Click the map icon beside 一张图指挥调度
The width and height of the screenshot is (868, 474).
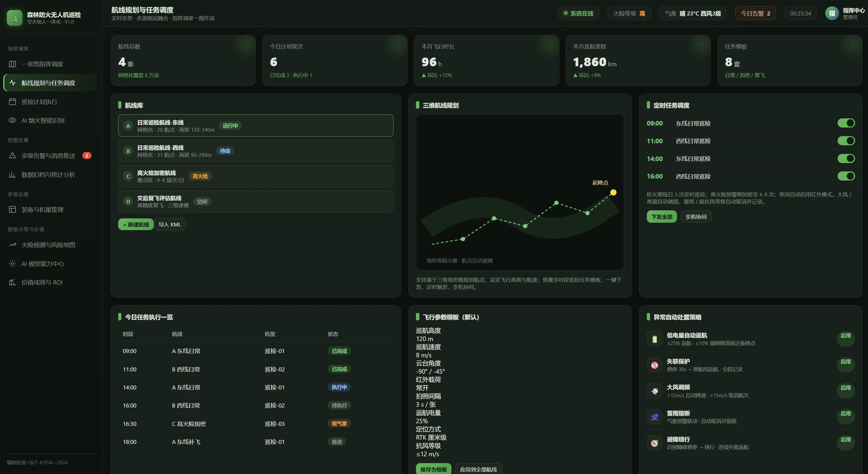tap(12, 64)
